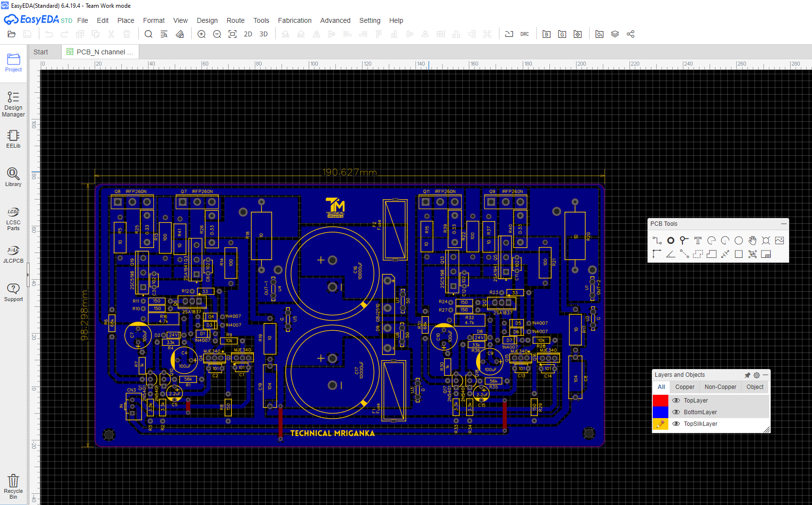Show Non-Copper layers tab
Viewport: 812px width, 505px height.
click(720, 387)
